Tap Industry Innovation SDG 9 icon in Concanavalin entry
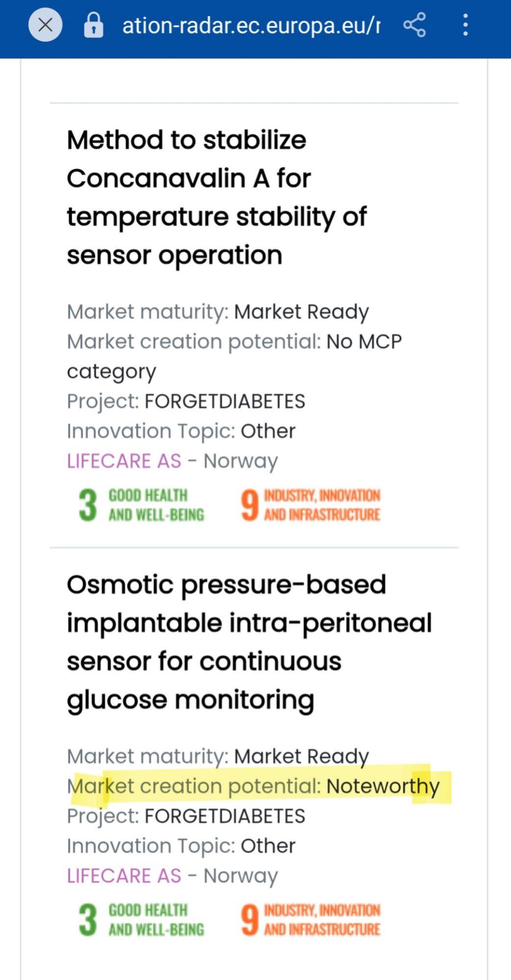The width and height of the screenshot is (511, 980). [311, 505]
